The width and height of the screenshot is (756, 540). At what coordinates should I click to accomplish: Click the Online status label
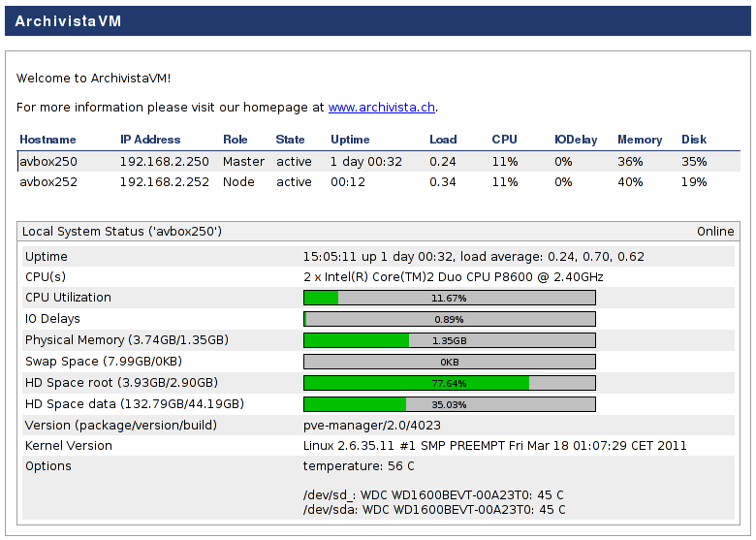[x=715, y=232]
